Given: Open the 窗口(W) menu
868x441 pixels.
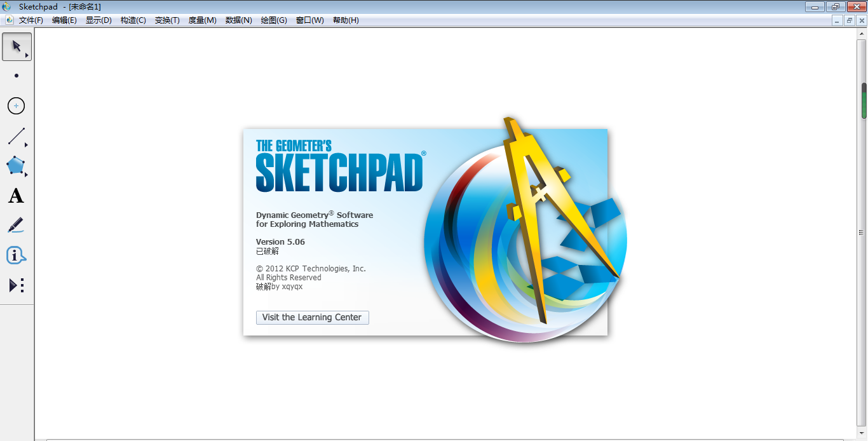Looking at the screenshot, I should click(x=309, y=20).
